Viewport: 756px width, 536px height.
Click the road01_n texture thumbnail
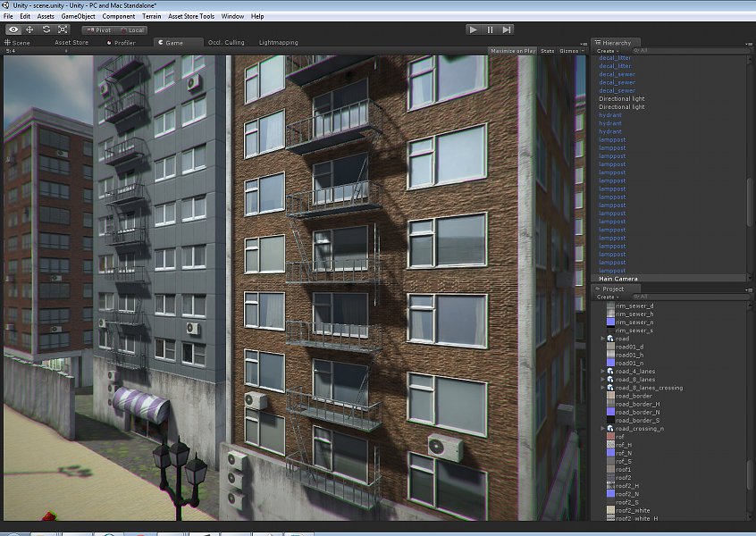[x=610, y=363]
